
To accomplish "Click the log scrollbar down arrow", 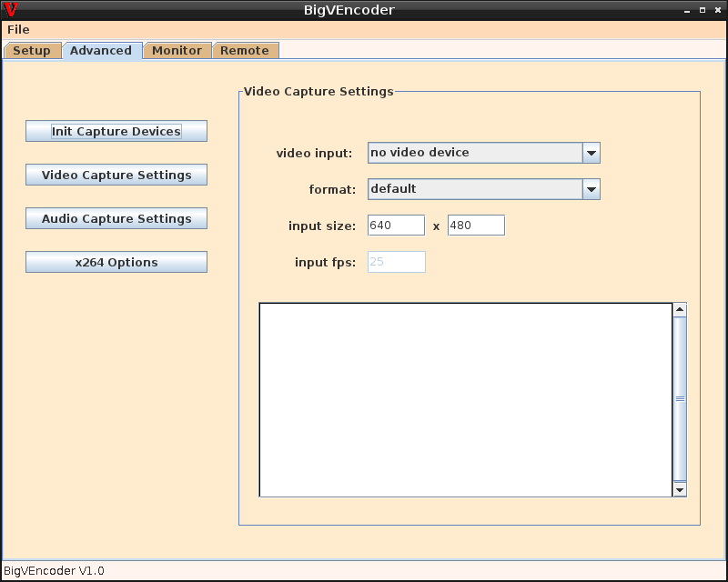I will click(680, 489).
